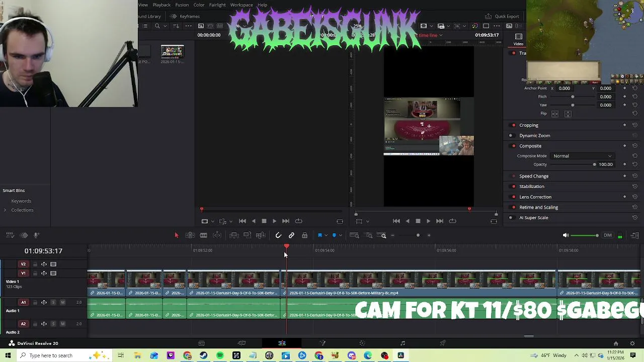Expand the Speed Change section

click(534, 176)
